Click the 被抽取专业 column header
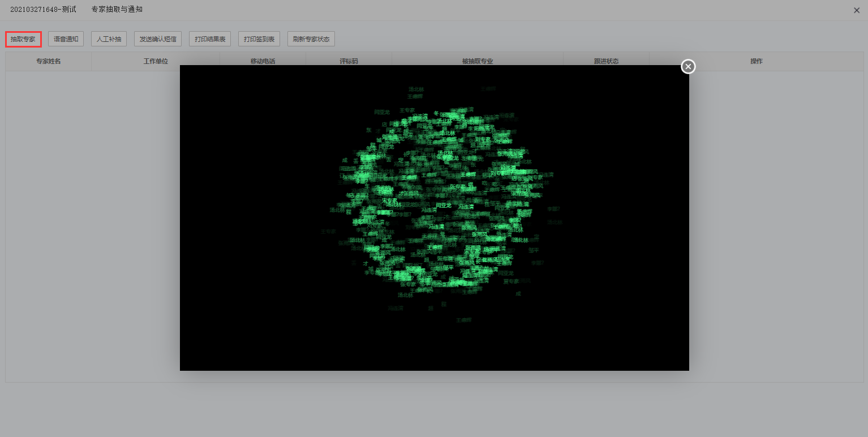 [478, 61]
